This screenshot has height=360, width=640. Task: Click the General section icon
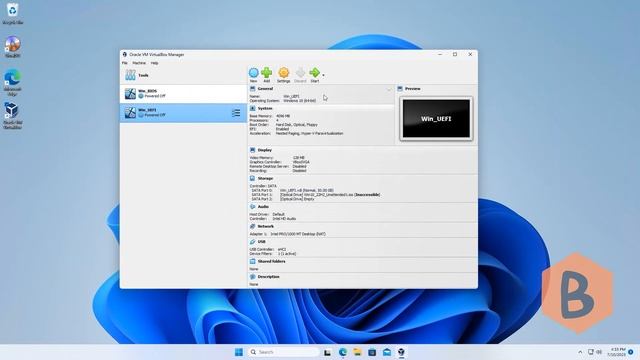[x=252, y=89]
